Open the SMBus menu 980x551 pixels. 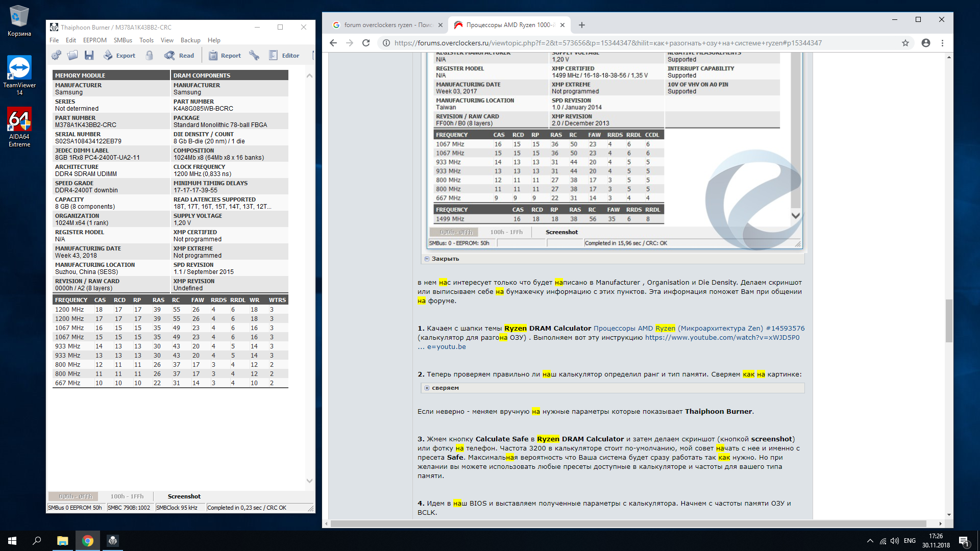point(122,40)
